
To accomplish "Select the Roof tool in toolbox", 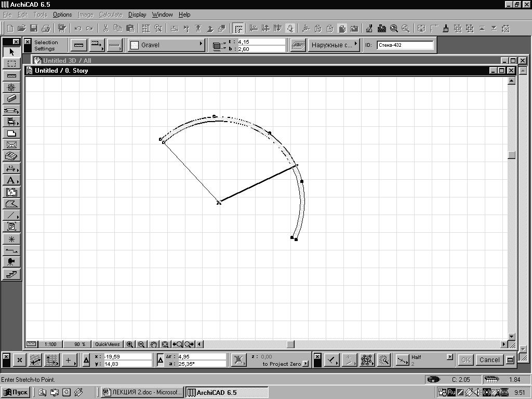I will pyautogui.click(x=11, y=145).
